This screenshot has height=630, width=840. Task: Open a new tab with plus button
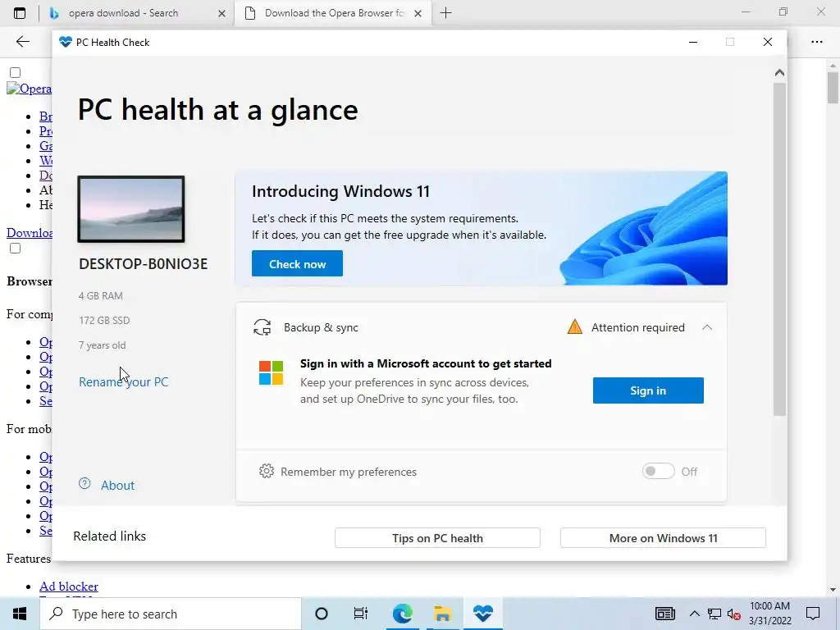pos(445,13)
